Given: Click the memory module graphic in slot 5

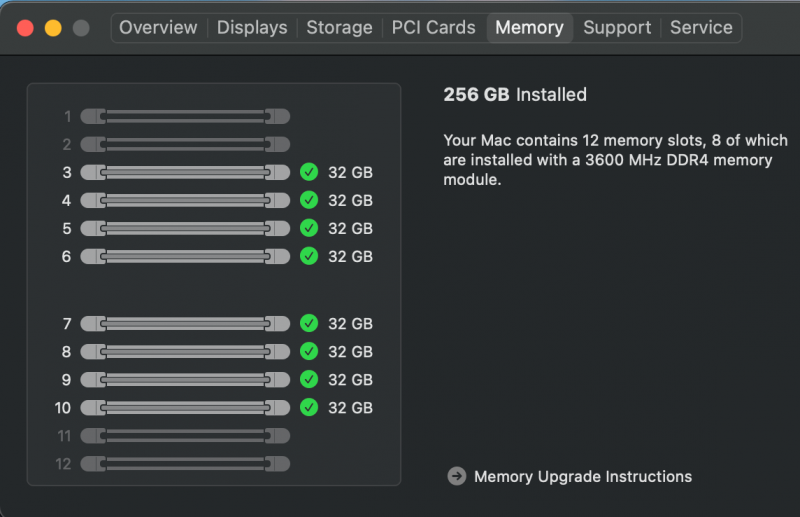Looking at the screenshot, I should [x=185, y=228].
